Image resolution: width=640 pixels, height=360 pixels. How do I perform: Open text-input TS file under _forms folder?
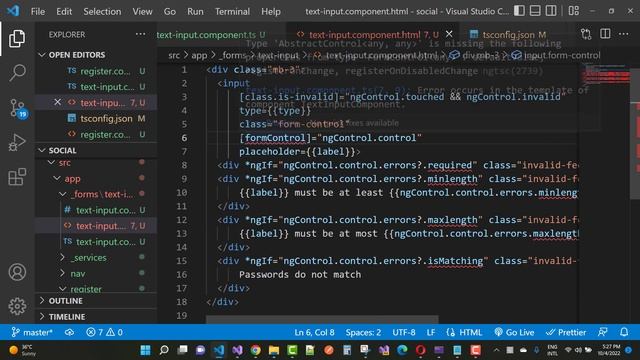coord(96,242)
